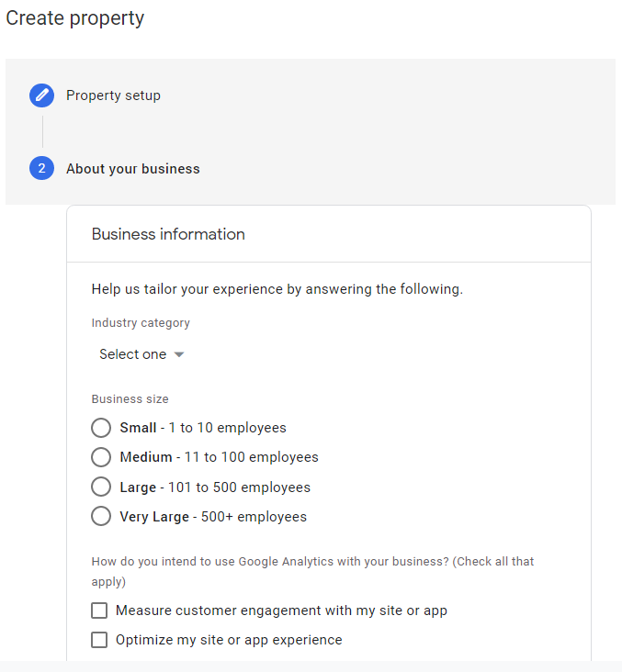Click the 'Business information' card header
622x672 pixels.
click(168, 234)
